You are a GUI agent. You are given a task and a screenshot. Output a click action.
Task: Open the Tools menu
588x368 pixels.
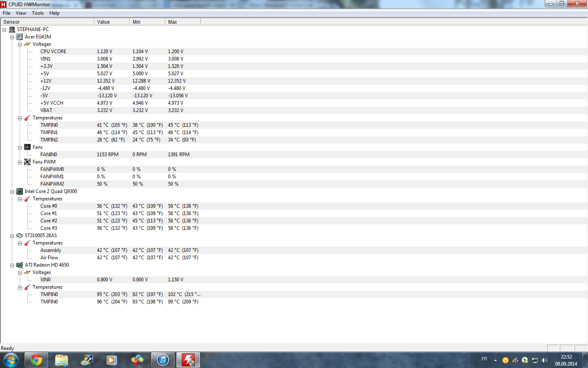pos(38,13)
